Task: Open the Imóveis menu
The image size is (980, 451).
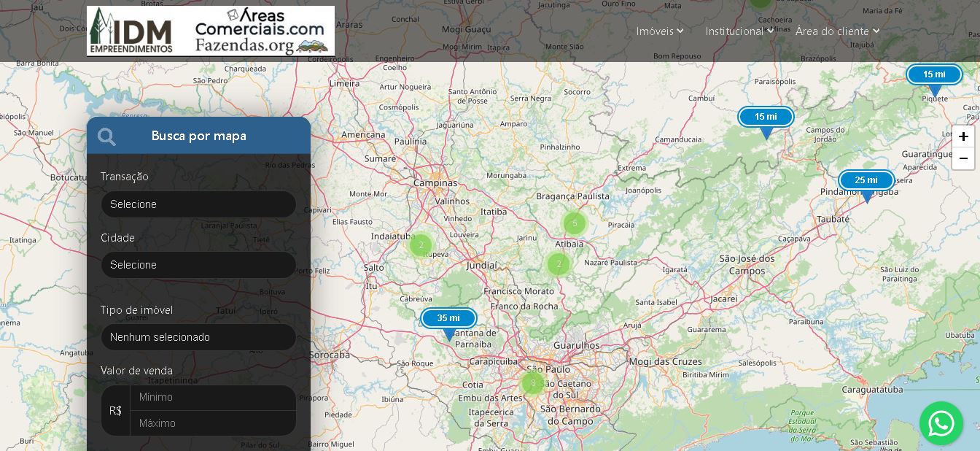Action: click(x=659, y=31)
